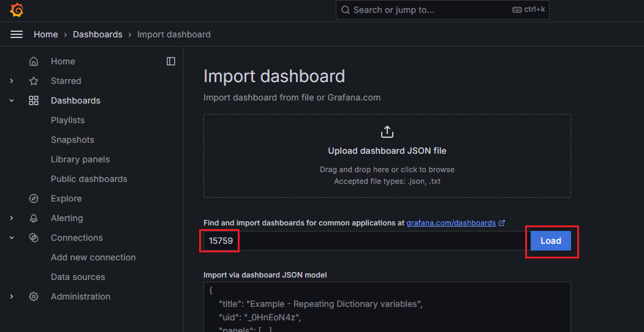Click into the dashboard JSON model textarea
Screen dimensions: 644x332
click(x=387, y=307)
